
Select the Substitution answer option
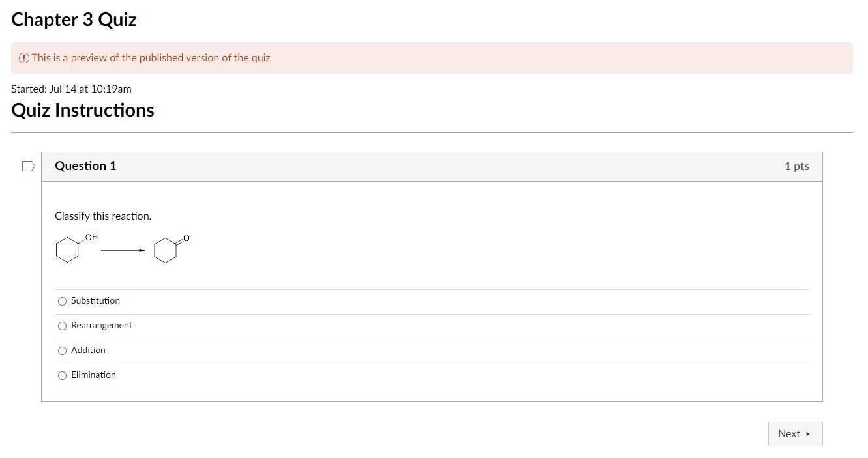click(x=62, y=301)
